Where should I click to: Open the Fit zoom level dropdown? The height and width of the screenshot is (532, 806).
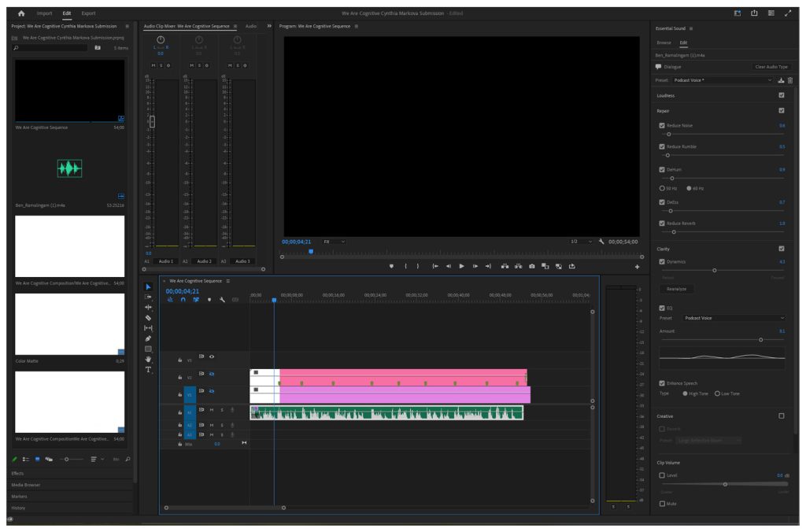pyautogui.click(x=335, y=242)
